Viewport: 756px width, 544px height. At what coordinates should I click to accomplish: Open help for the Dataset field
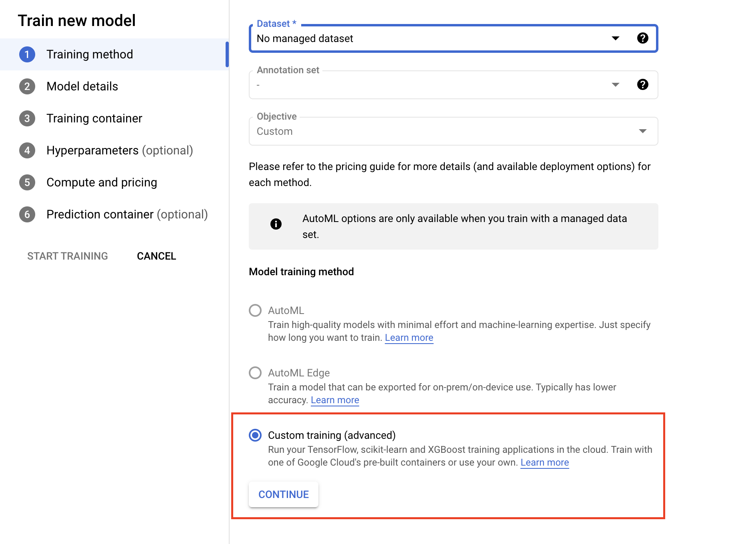point(642,38)
